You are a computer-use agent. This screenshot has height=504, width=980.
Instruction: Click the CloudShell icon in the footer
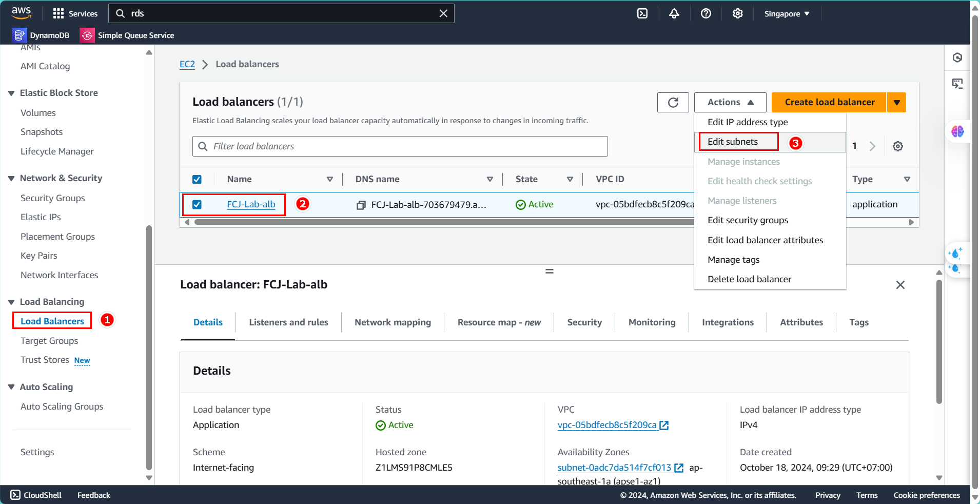coord(15,495)
